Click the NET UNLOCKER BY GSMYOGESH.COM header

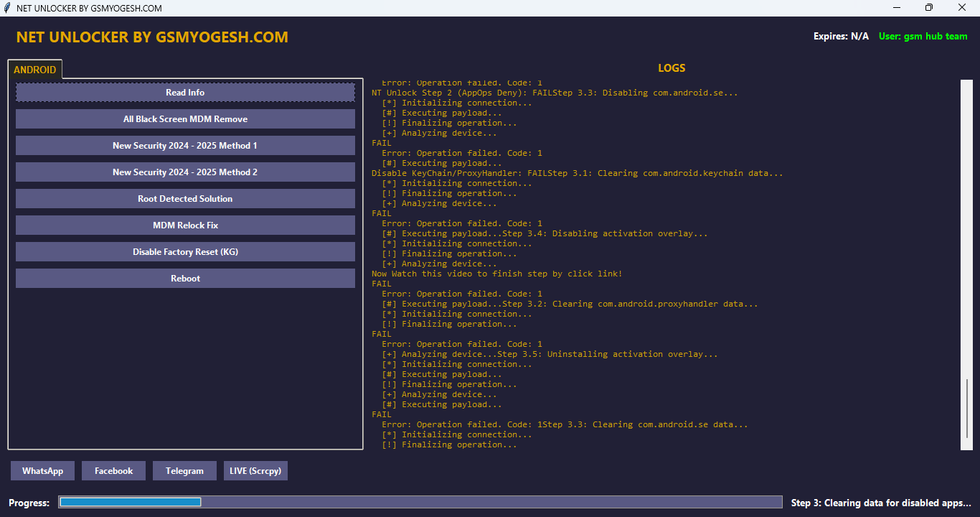[152, 37]
